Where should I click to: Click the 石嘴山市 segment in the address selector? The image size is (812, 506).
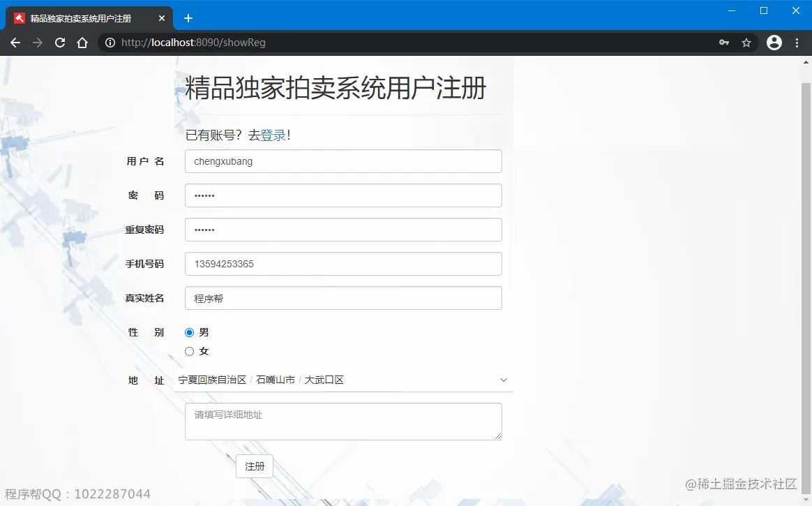[276, 380]
